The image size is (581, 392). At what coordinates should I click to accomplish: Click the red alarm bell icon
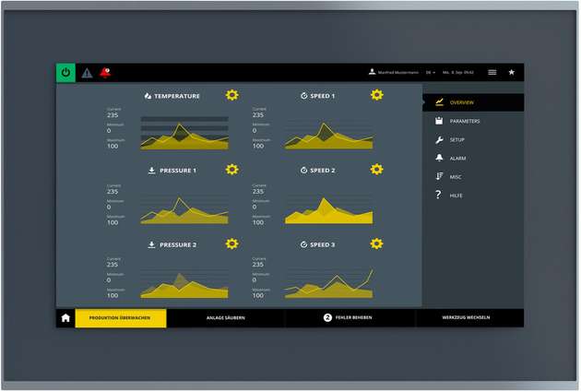105,72
